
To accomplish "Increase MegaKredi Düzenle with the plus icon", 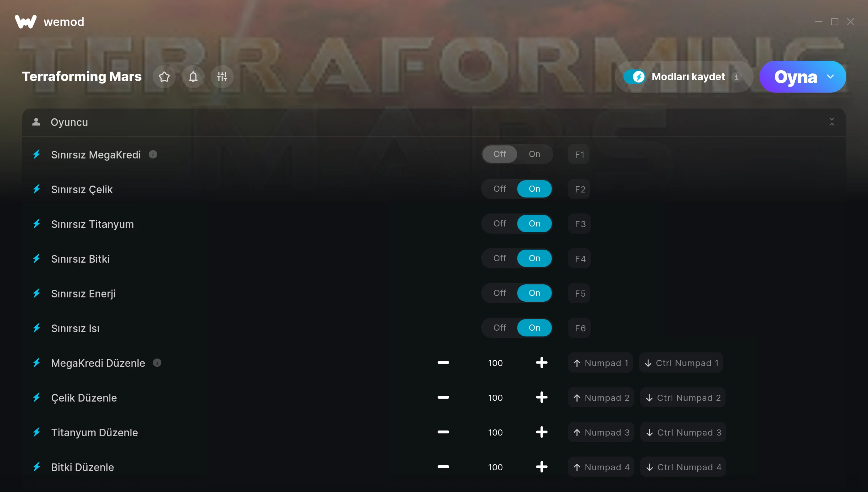I will 541,362.
